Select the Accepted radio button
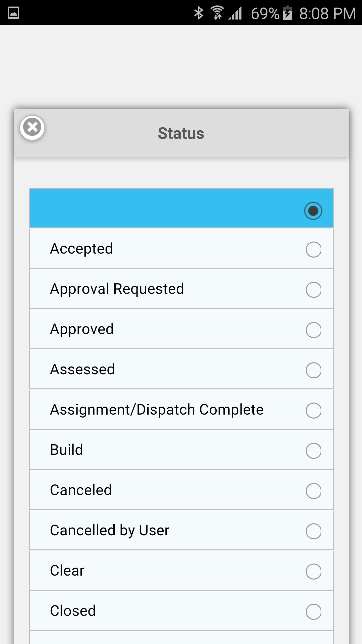Image resolution: width=362 pixels, height=644 pixels. [x=313, y=250]
